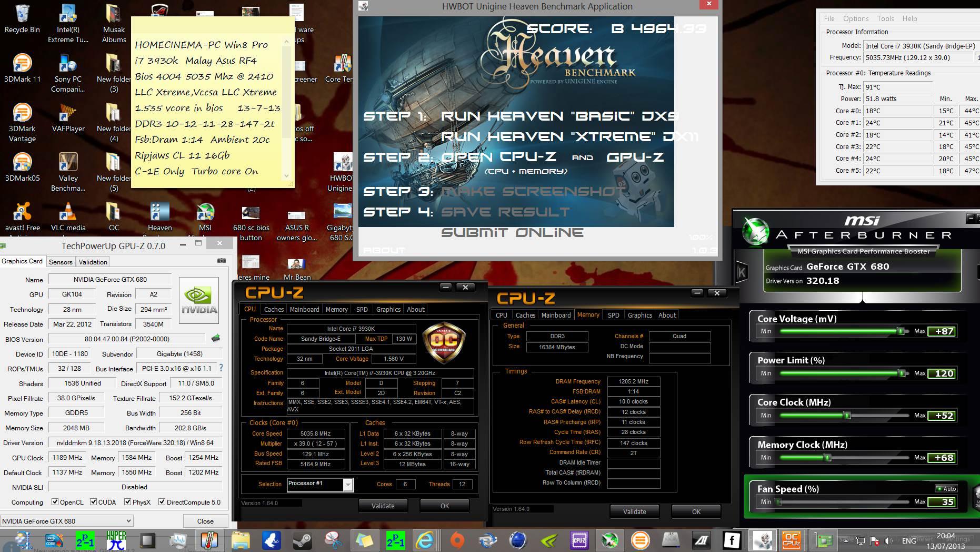This screenshot has width=980, height=552.
Task: Click Fan Speed 35 value field
Action: 942,502
